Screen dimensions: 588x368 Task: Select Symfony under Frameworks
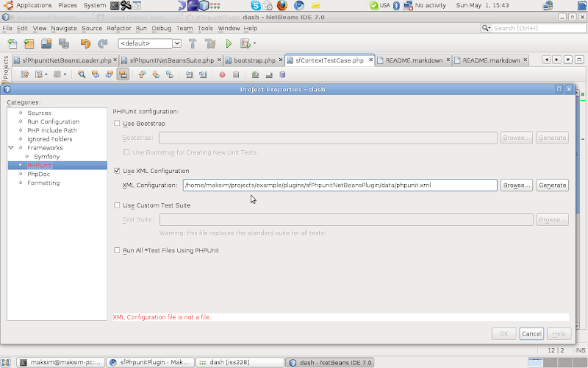coord(46,156)
